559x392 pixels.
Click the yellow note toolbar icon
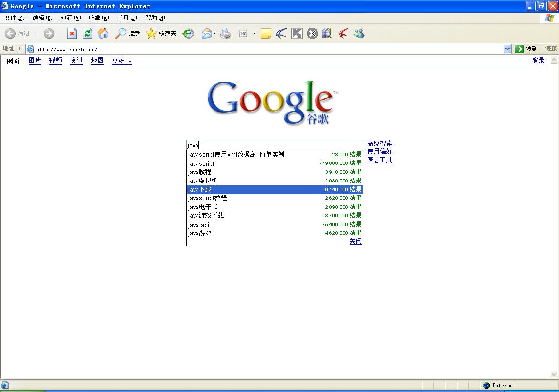[x=265, y=33]
